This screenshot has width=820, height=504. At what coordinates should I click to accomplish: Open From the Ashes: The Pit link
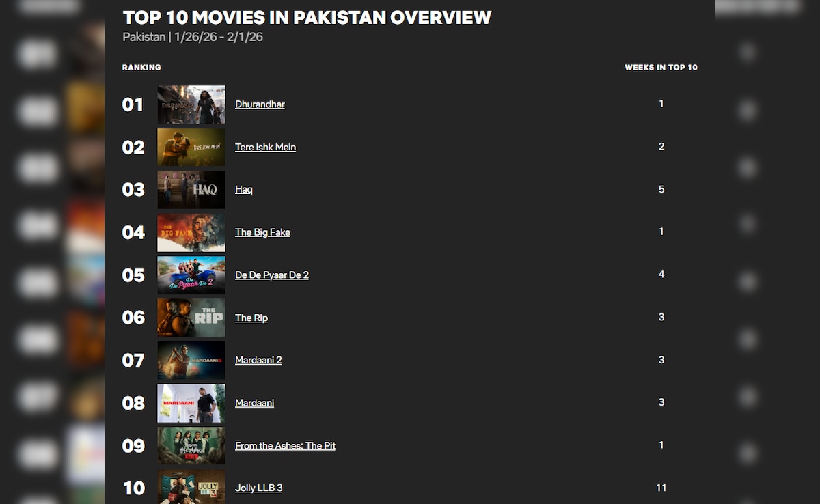(285, 445)
